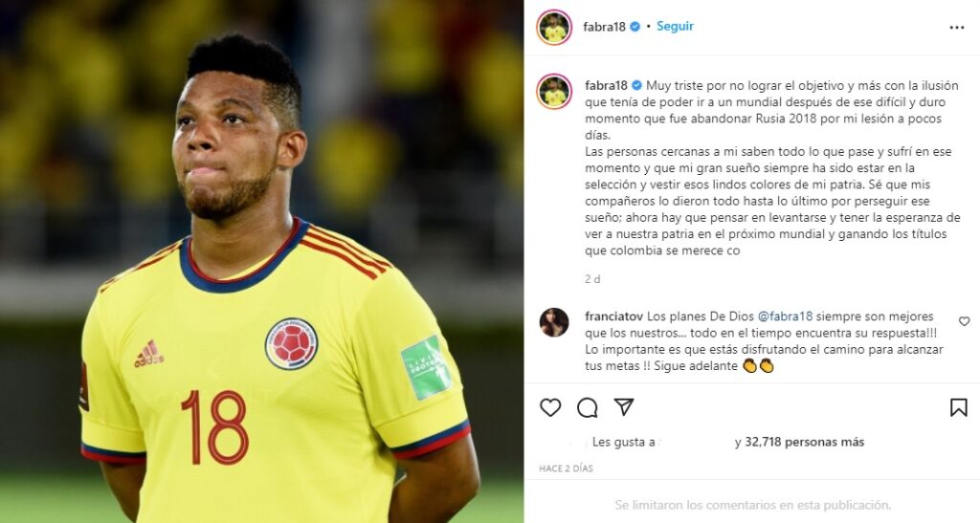The image size is (980, 523).
Task: Click fabra18 username in the caption
Action: (606, 85)
